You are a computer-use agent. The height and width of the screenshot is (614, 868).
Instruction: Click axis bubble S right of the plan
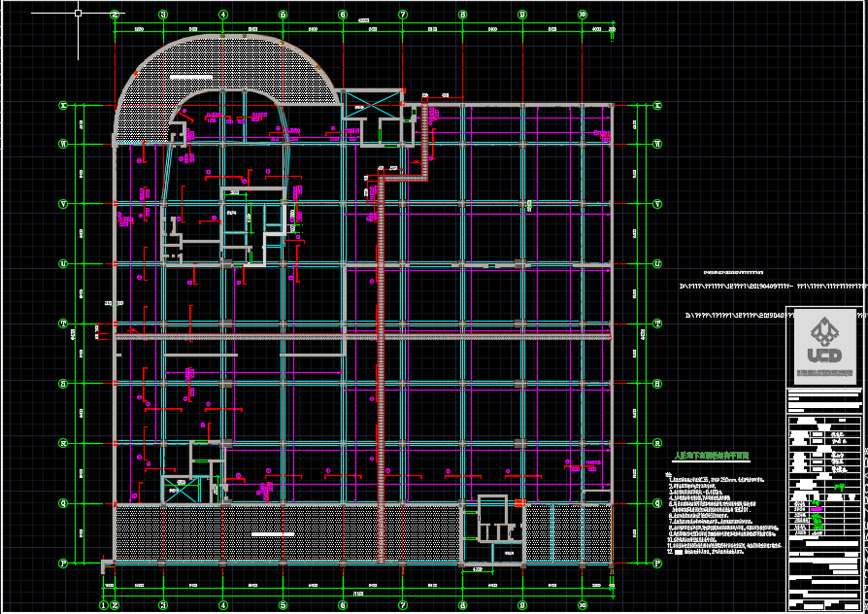[x=657, y=384]
